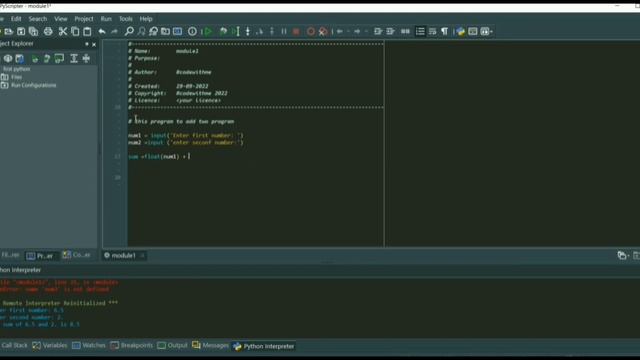Screen dimensions: 640x360
Task: Click the Python engine icon in toolbar
Action: (x=460, y=31)
